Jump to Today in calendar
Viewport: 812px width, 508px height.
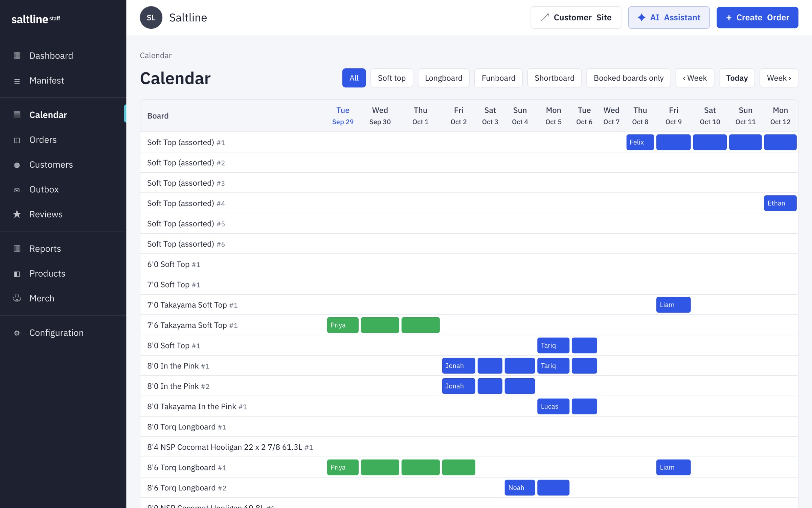(x=737, y=78)
